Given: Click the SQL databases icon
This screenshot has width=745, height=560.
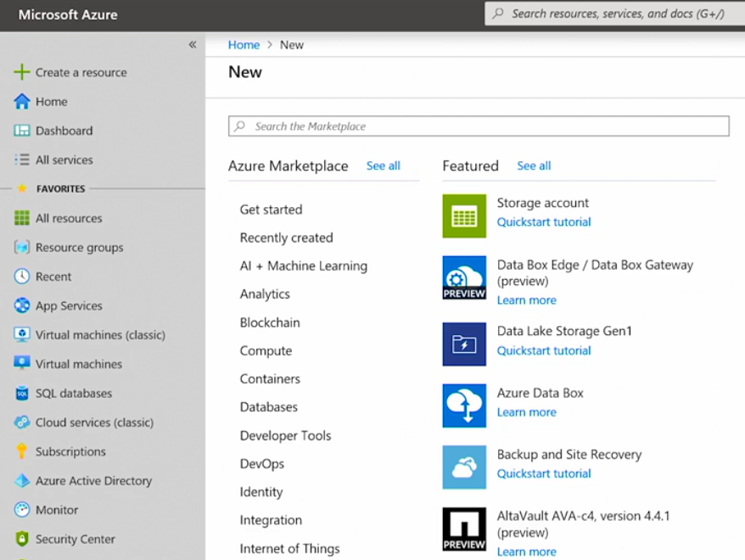Looking at the screenshot, I should tap(22, 393).
